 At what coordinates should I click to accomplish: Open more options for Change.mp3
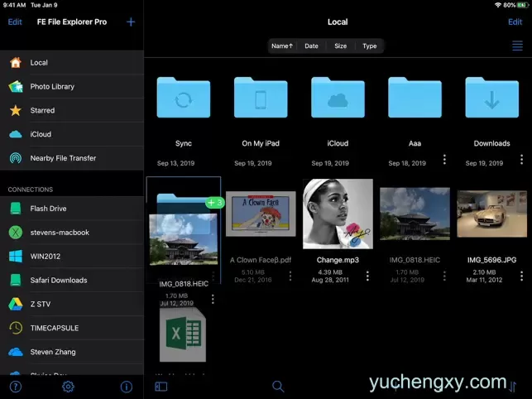(367, 276)
